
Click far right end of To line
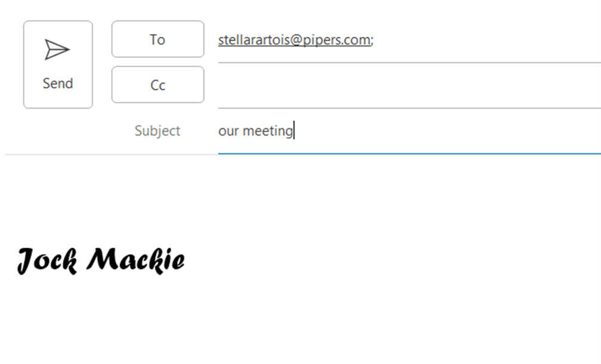(x=590, y=40)
